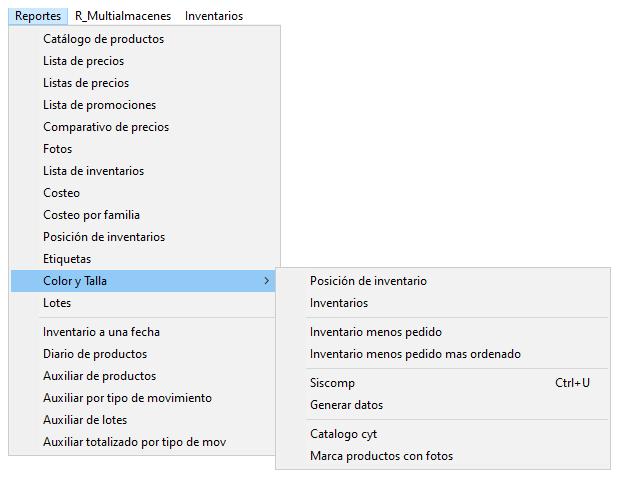The image size is (620, 479).
Task: Run the Siscomp option
Action: click(443, 383)
